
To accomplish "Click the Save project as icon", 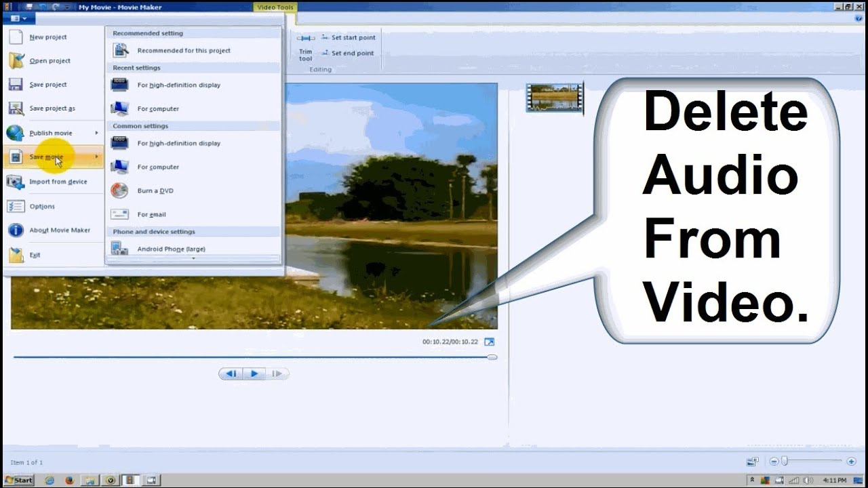I will tap(16, 108).
